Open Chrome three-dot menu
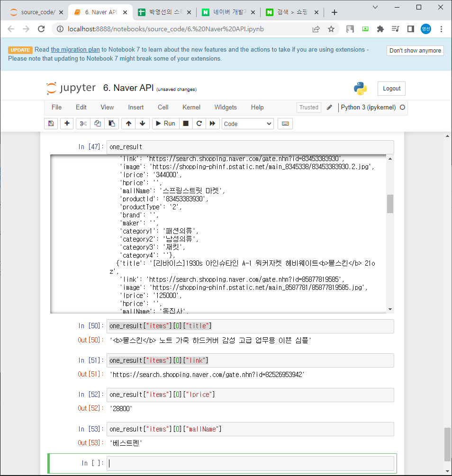 click(x=441, y=29)
